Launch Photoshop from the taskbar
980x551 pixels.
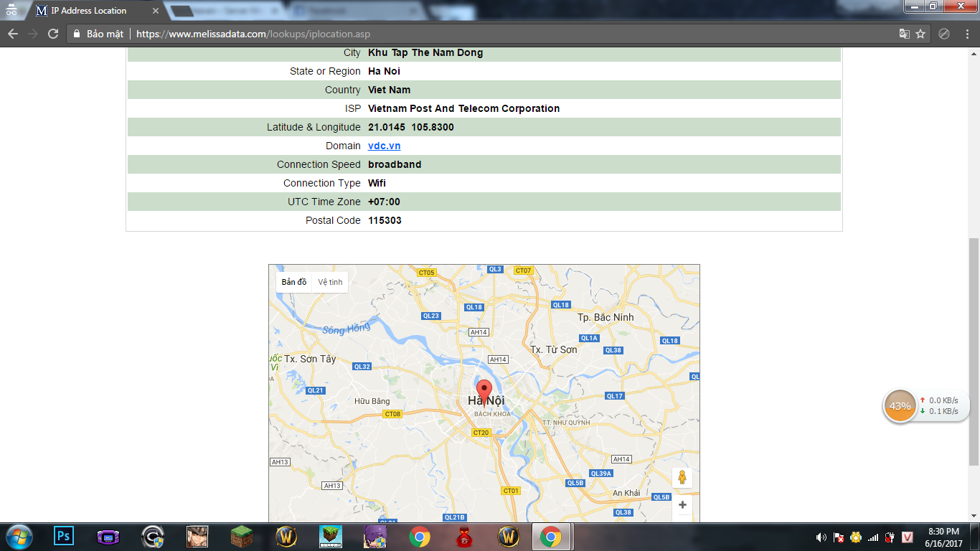click(x=64, y=537)
